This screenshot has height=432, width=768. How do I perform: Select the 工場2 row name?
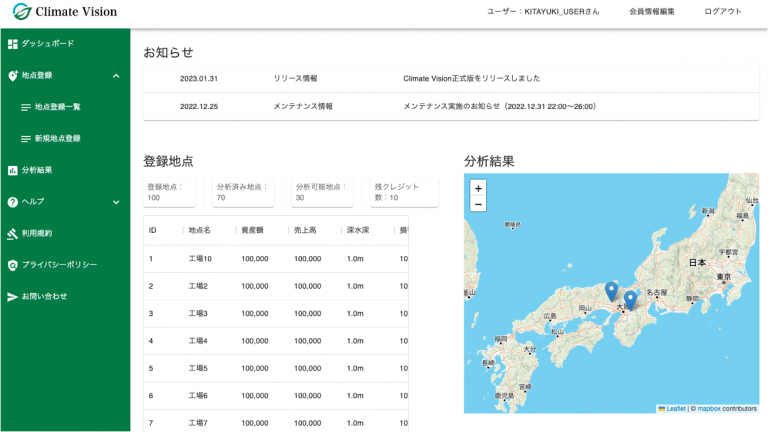[198, 286]
